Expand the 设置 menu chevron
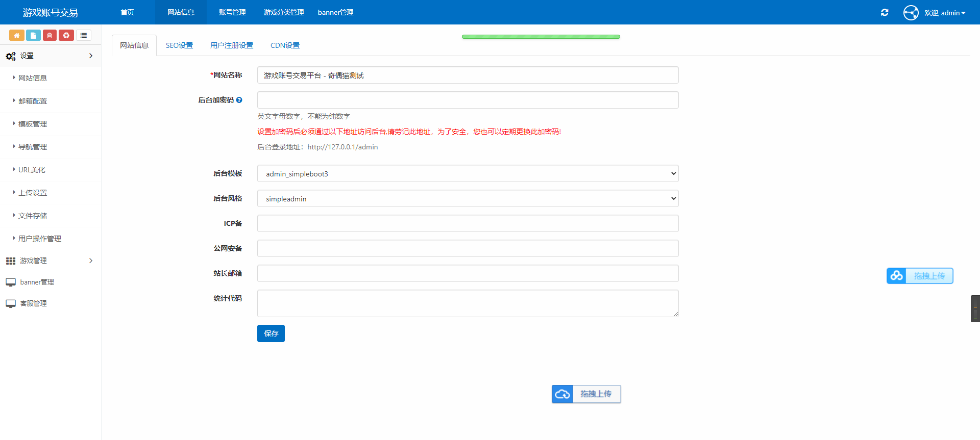The image size is (980, 440). (91, 56)
